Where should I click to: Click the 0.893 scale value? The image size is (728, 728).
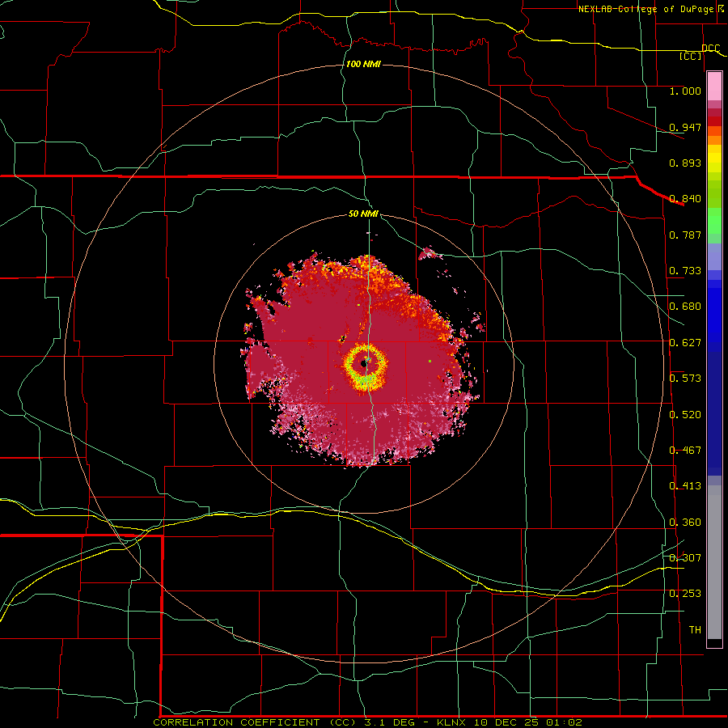[685, 163]
